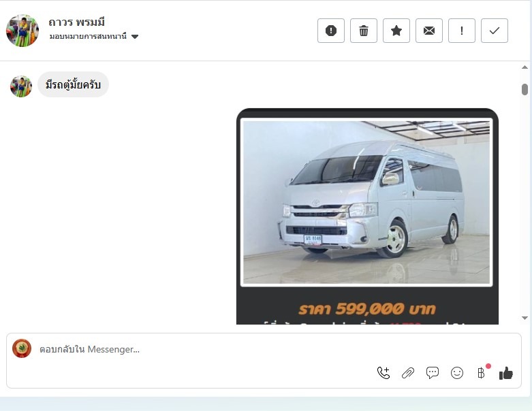532x411 pixels.
Task: Expand the มอบหมายการสนทนานี้ assignment dropdown
Action: 94,36
